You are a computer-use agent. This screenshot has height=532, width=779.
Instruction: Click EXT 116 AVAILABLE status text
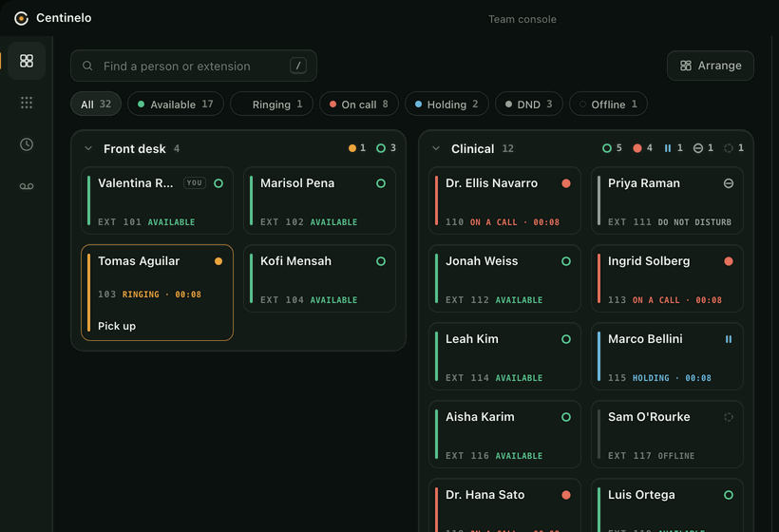(494, 455)
